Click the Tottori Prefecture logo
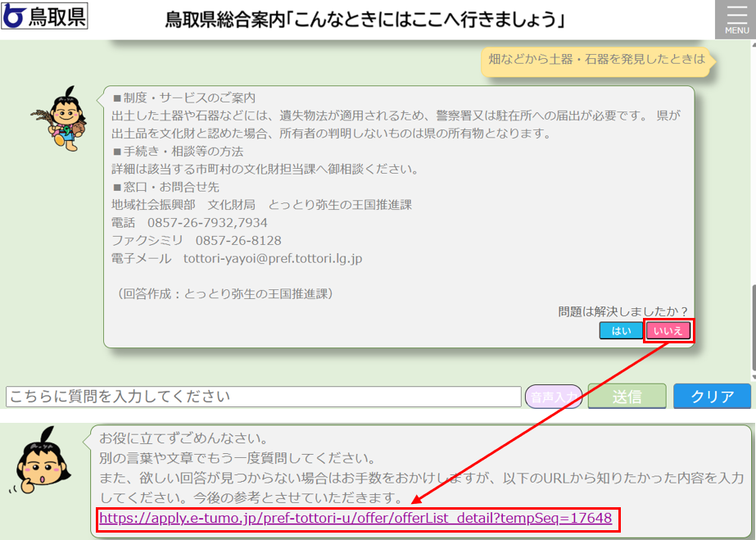 point(45,16)
